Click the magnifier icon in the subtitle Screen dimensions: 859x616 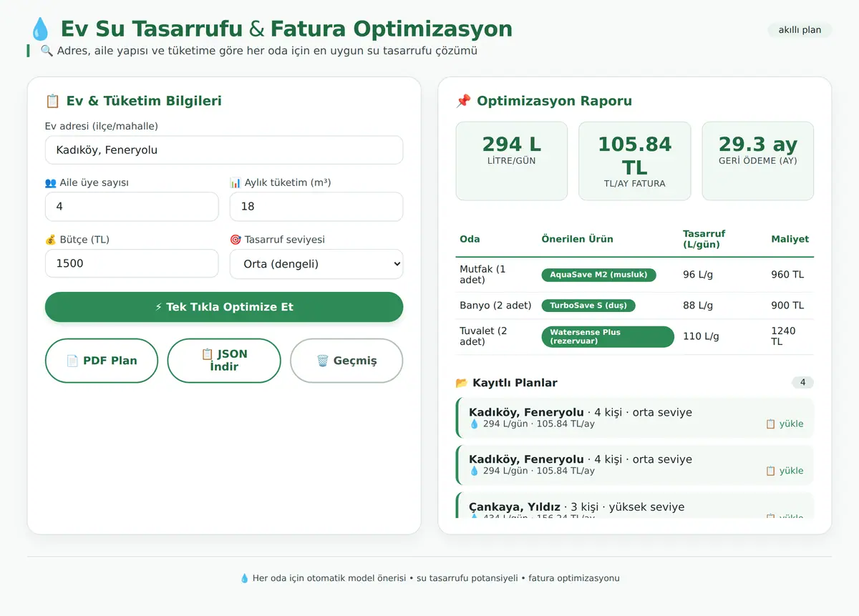pos(47,51)
